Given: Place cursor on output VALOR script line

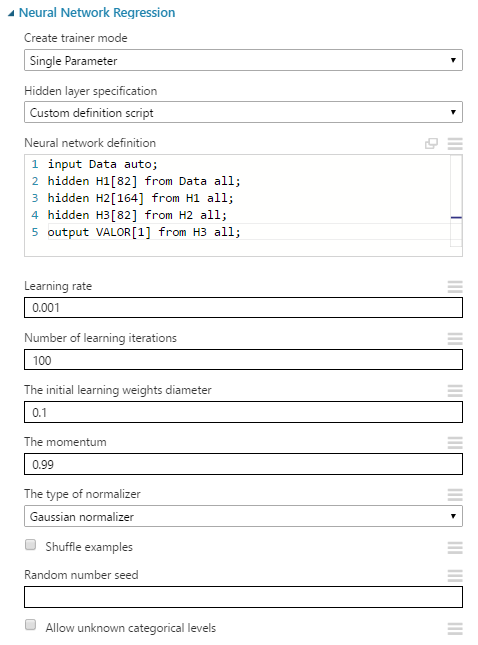Looking at the screenshot, I should coord(144,232).
